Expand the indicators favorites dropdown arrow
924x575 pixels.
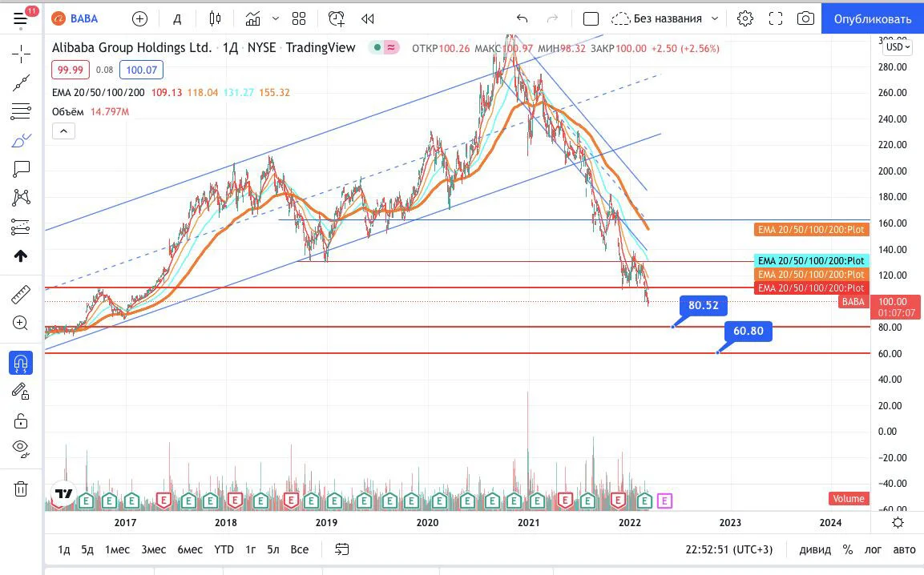tap(275, 19)
